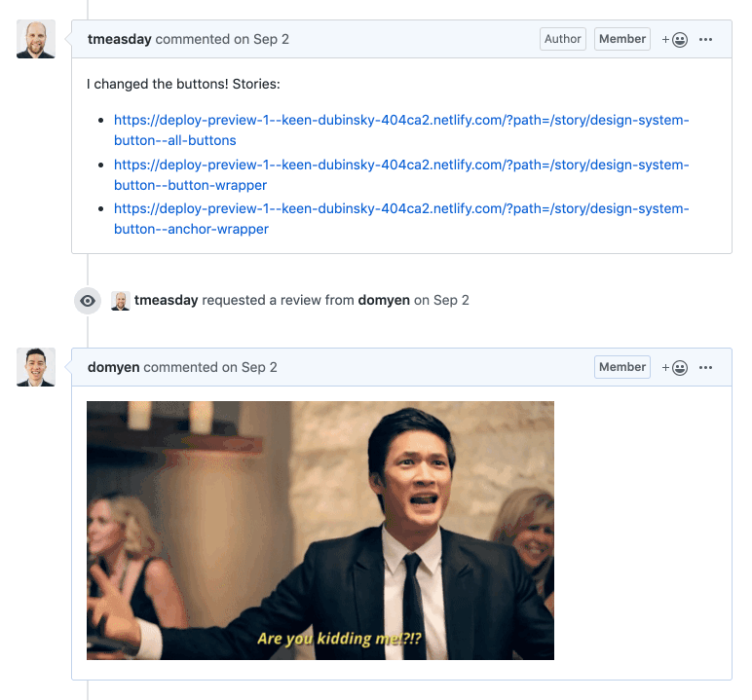Click Member badge on domyen's comment

click(622, 367)
